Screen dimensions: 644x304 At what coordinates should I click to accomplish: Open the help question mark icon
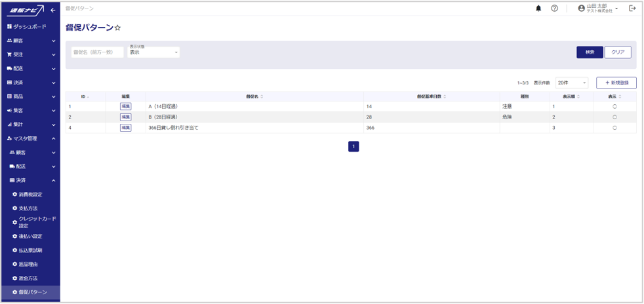(554, 9)
